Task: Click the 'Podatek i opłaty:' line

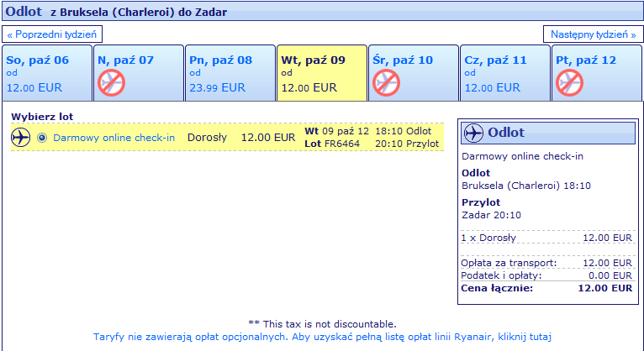Action: click(546, 275)
